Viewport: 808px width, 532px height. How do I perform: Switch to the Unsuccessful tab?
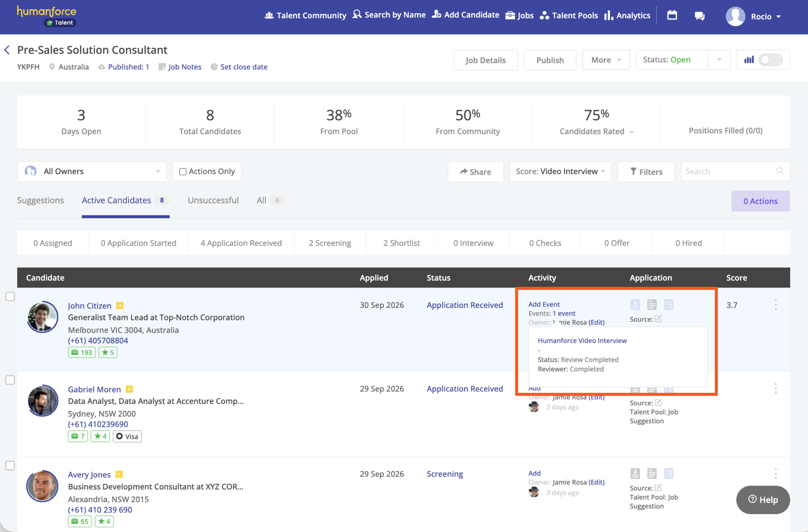(x=213, y=200)
